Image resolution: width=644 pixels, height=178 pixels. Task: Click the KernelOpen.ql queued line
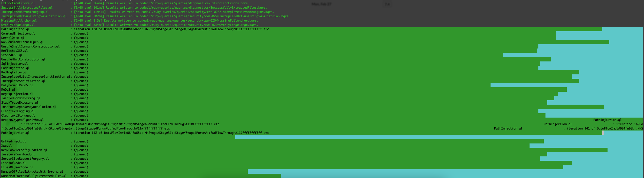click(x=45, y=38)
